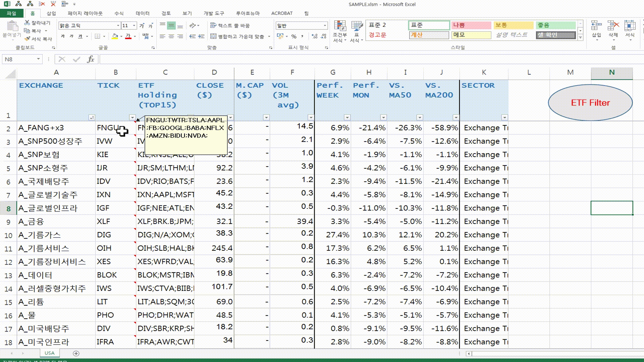Align cell text to the right
The image size is (644, 362).
point(180,36)
